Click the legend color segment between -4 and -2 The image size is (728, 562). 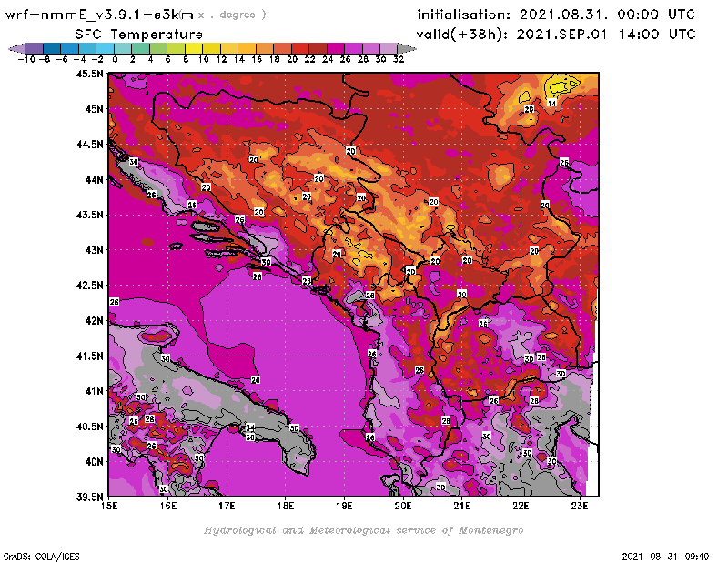pos(87,49)
